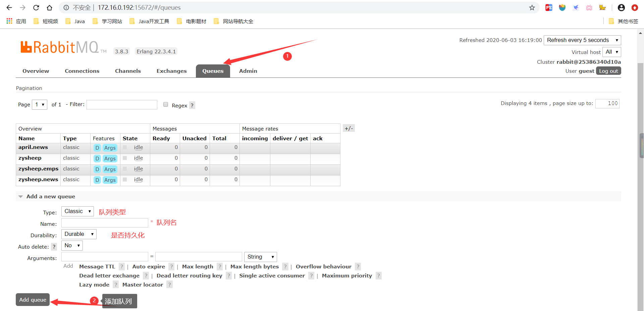This screenshot has width=644, height=311.
Task: Open the april.news queue
Action: (x=33, y=147)
